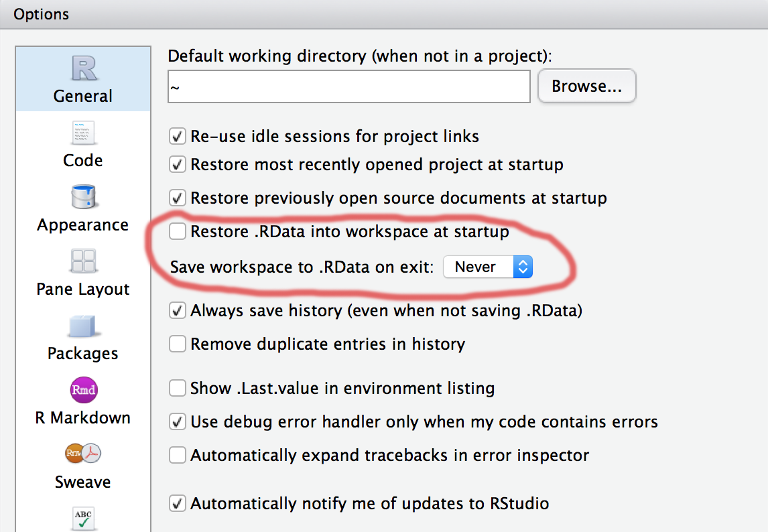Screen dimensions: 768x532
Task: Select the Packages box icon
Action: click(83, 326)
